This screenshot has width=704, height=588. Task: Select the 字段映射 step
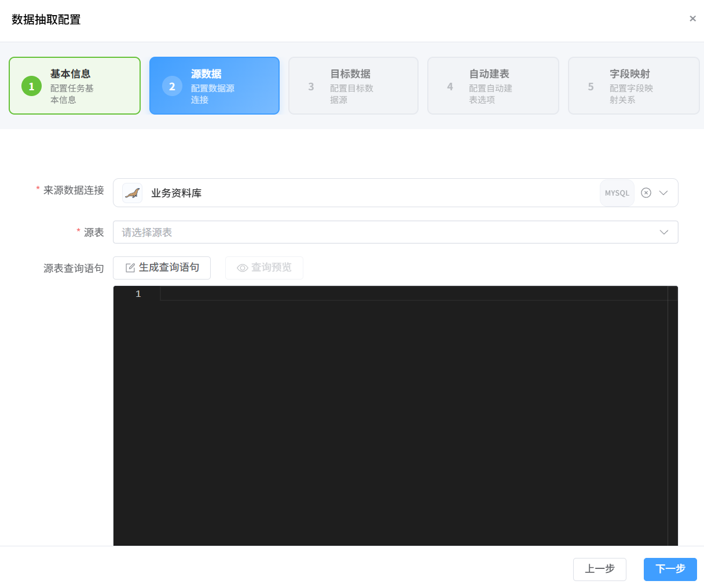pos(630,74)
